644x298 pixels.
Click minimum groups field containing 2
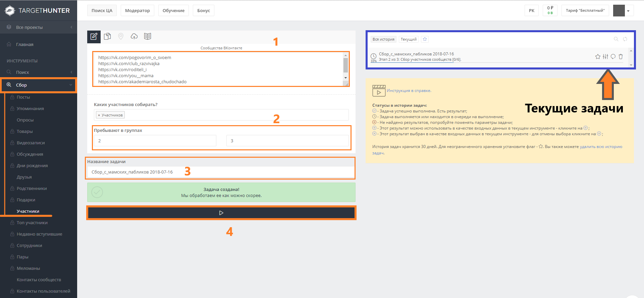coord(155,141)
